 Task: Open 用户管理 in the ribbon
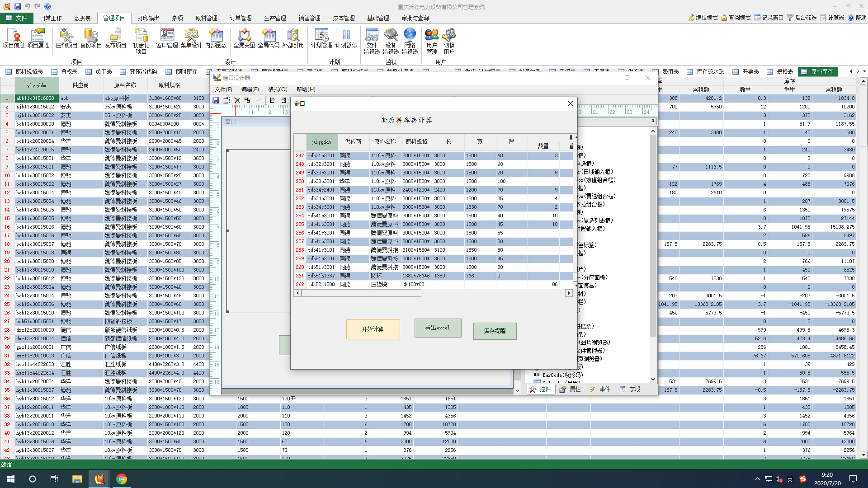click(432, 41)
